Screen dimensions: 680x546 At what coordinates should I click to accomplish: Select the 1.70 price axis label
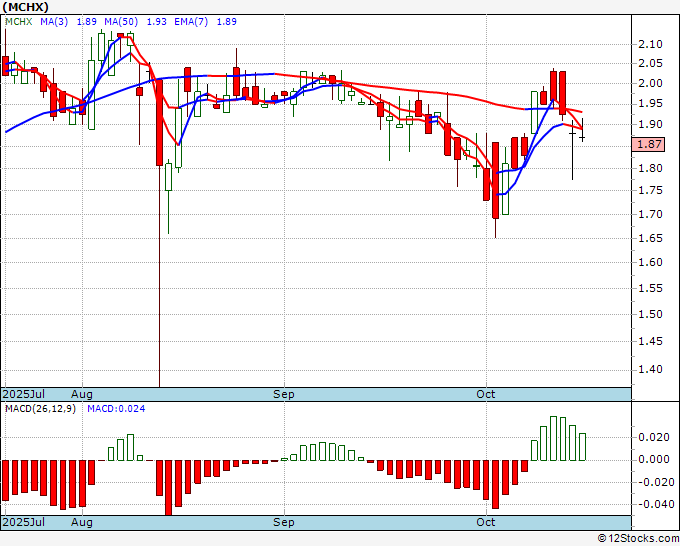pyautogui.click(x=651, y=214)
